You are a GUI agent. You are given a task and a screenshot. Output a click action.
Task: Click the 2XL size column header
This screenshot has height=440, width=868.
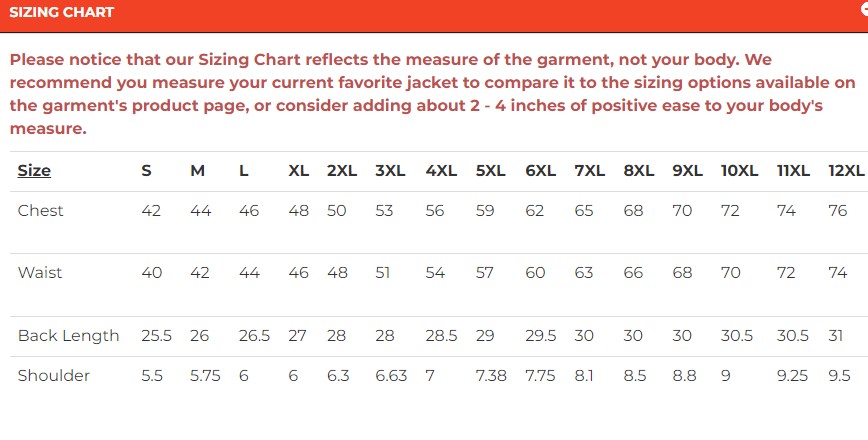pyautogui.click(x=342, y=171)
